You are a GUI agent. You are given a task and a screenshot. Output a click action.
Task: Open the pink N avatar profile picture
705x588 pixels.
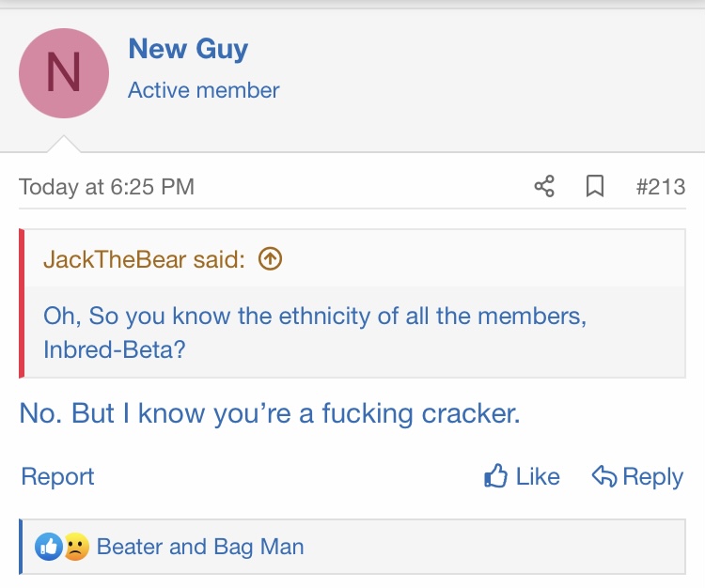(64, 73)
